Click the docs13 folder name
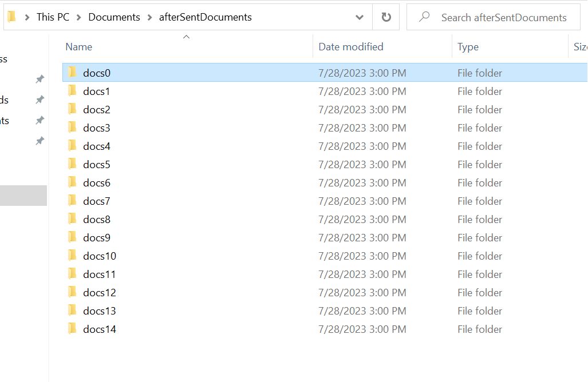Viewport: 588px width, 382px height. (x=100, y=311)
